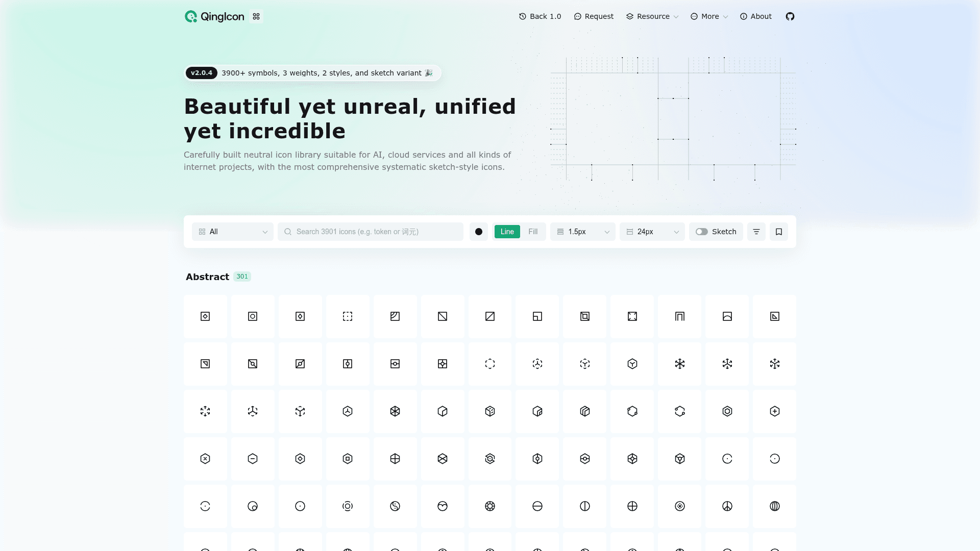
Task: Pick the dashed square selection icon
Action: pyautogui.click(x=348, y=316)
